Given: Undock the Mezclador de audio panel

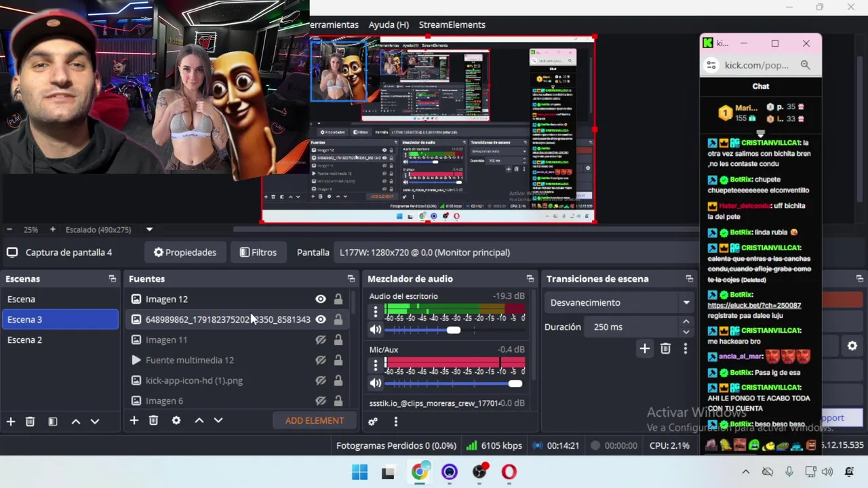Looking at the screenshot, I should point(530,279).
